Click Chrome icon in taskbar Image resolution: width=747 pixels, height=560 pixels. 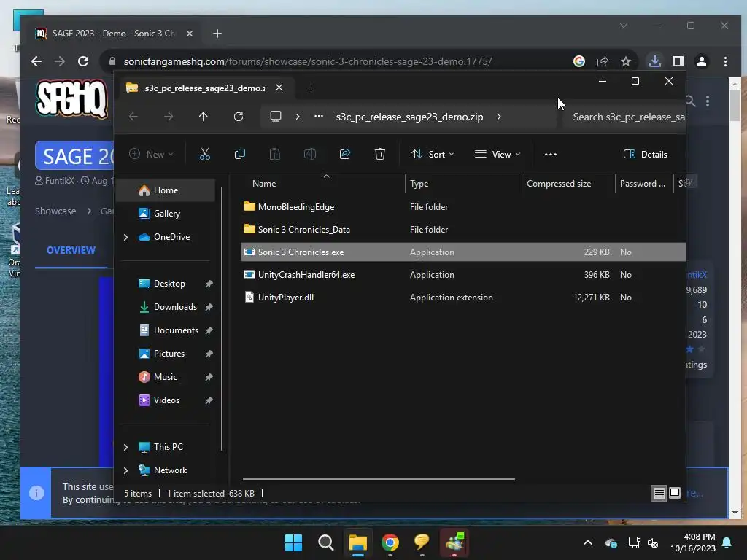tap(390, 542)
